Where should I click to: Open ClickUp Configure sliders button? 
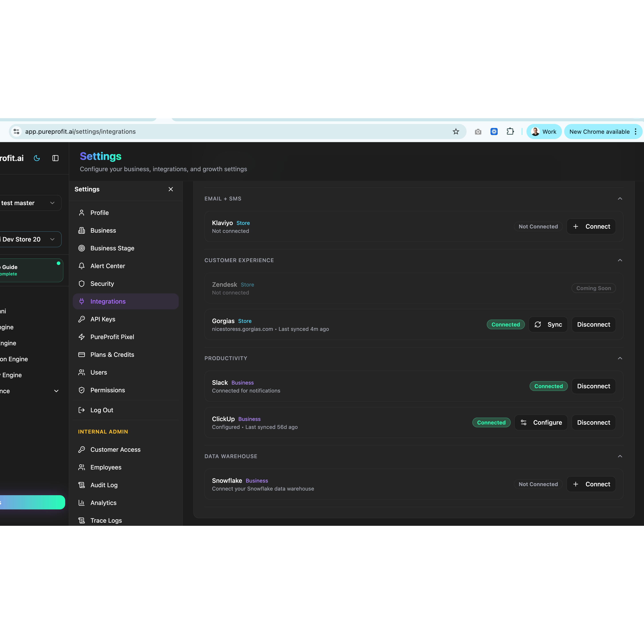(x=541, y=422)
